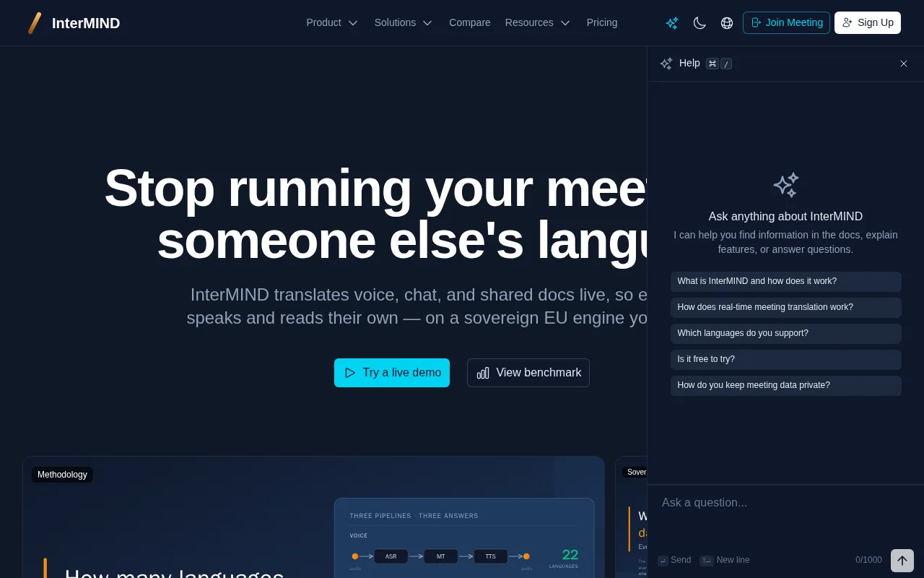Select 'How do you keep meeting data private?'
The width and height of the screenshot is (924, 578).
point(785,386)
